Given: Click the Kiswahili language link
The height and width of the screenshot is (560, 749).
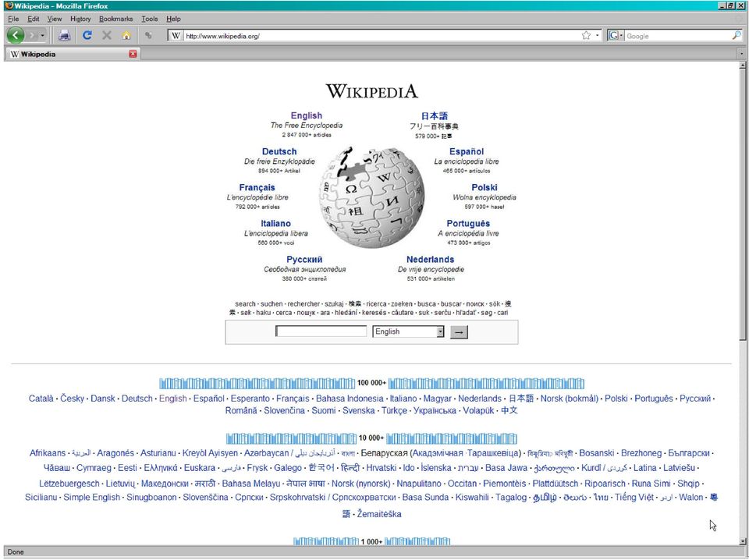Looking at the screenshot, I should tap(472, 497).
